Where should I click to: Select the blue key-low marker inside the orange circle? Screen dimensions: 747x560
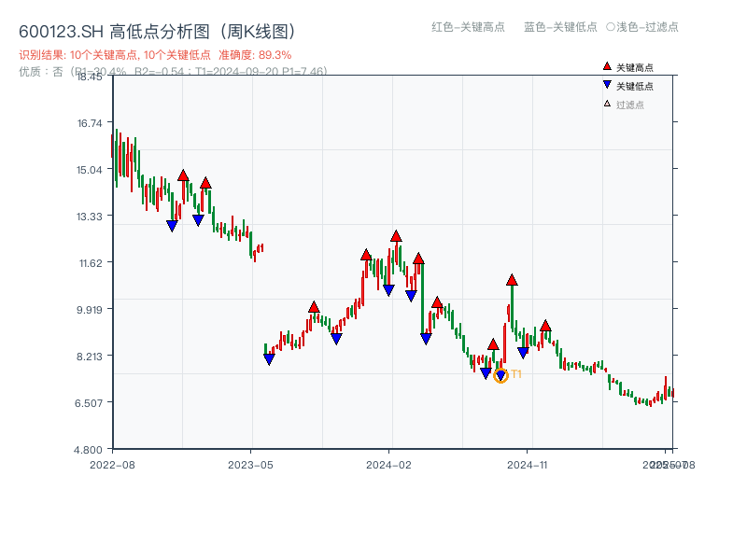click(502, 375)
